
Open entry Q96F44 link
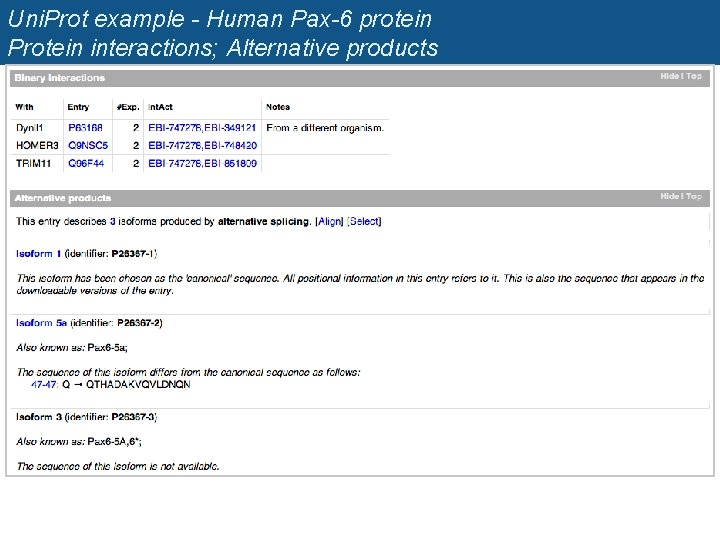(x=86, y=163)
